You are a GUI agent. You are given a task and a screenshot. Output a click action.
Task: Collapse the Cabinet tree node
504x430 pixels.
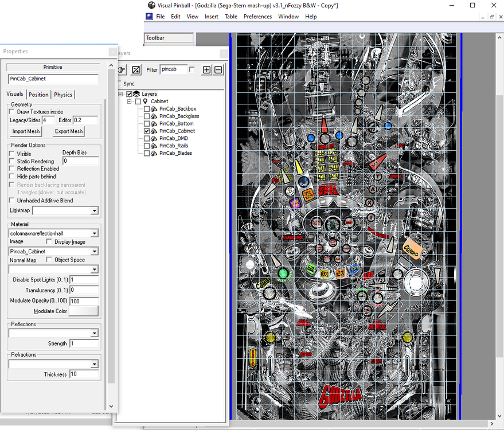pyautogui.click(x=129, y=101)
